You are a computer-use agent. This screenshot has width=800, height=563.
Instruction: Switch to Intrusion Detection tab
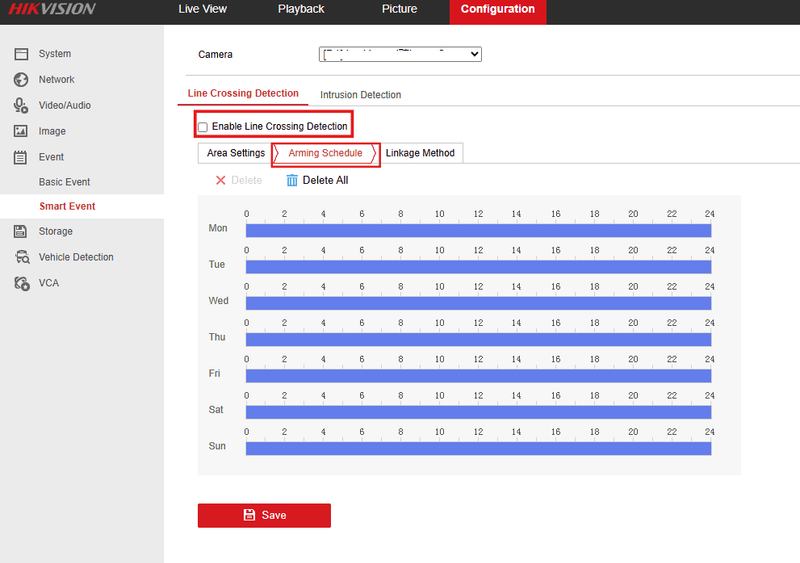(x=361, y=94)
